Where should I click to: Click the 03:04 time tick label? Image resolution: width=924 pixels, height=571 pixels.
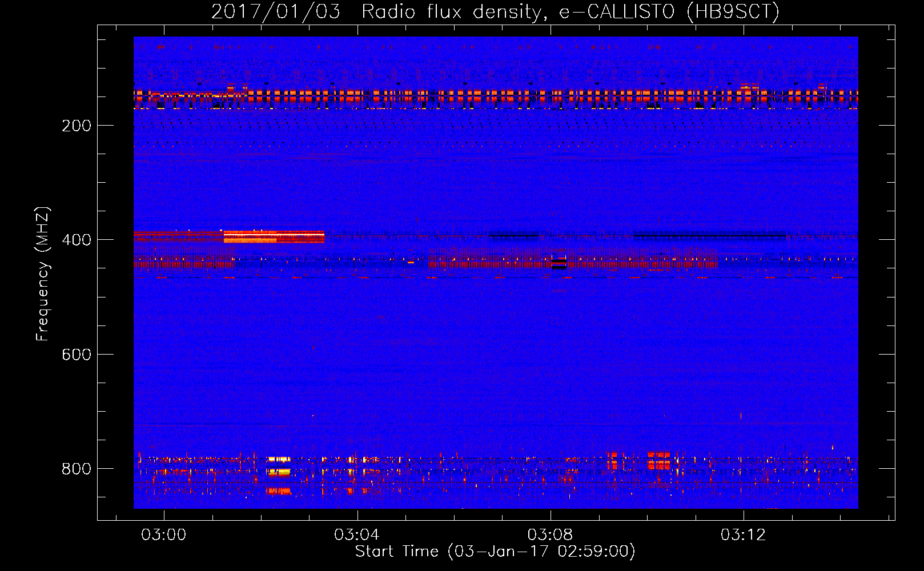click(x=357, y=535)
